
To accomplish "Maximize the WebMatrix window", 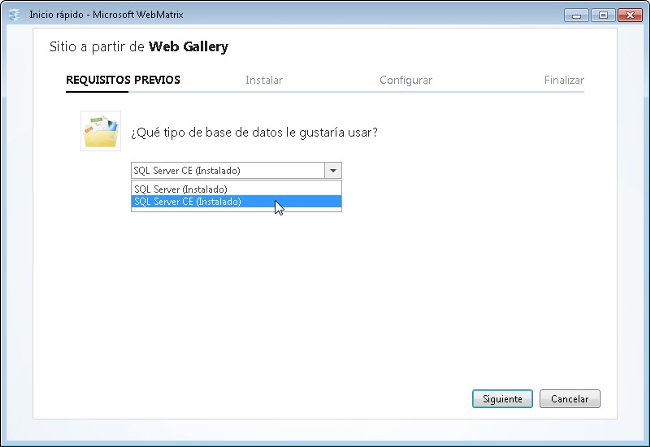I will [603, 15].
